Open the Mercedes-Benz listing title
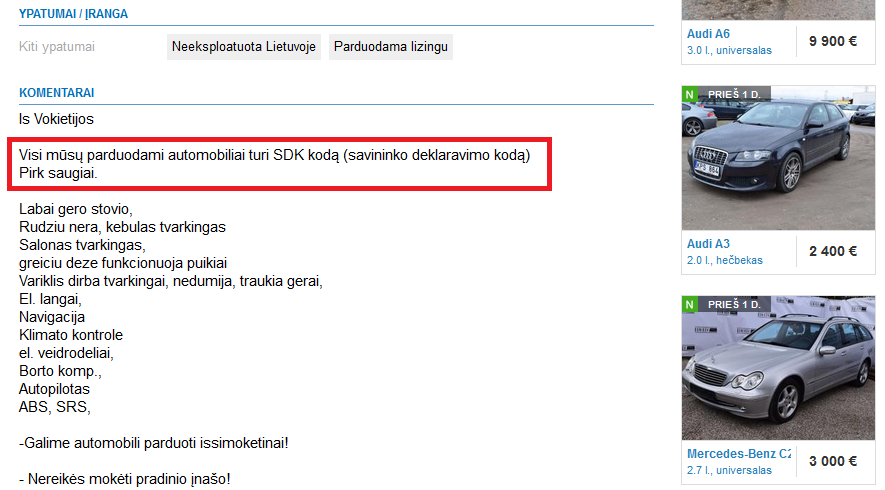The image size is (885, 490). (739, 454)
